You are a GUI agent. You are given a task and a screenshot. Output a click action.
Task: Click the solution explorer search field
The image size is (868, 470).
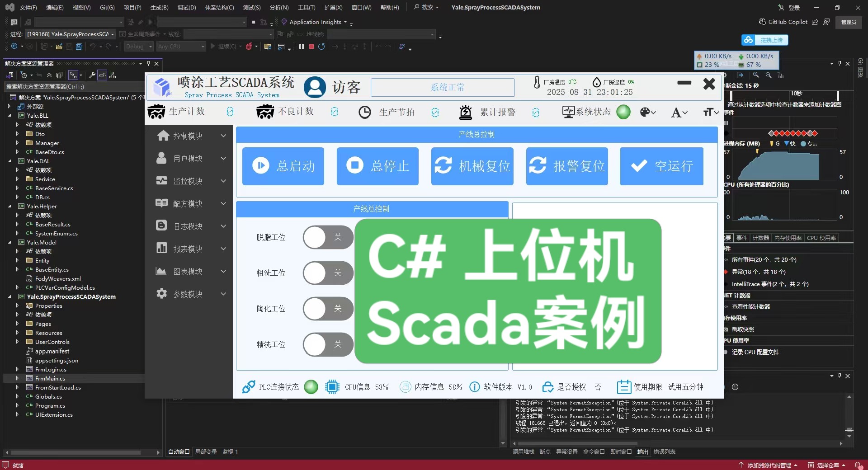coord(72,86)
